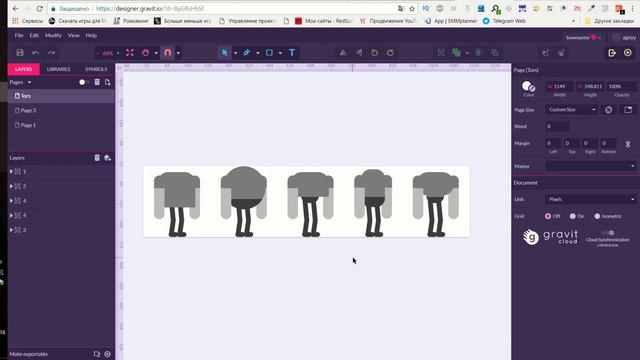640x360 pixels.
Task: Click the Left margin field
Action: coord(553,143)
